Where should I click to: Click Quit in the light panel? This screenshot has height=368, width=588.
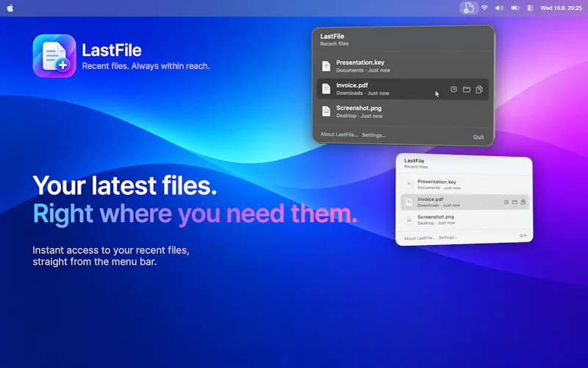[523, 236]
